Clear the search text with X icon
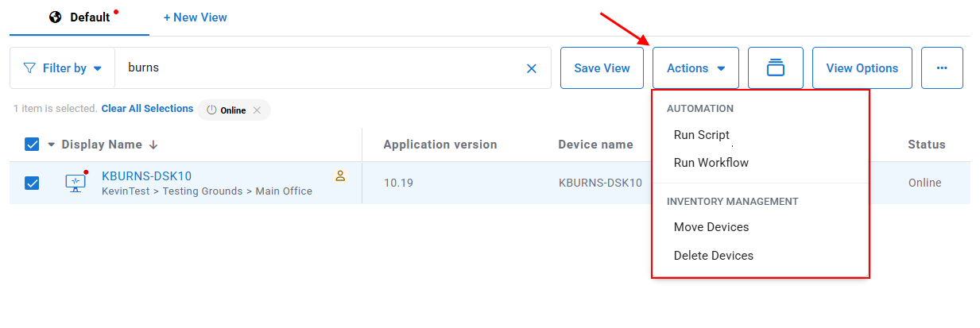 [x=532, y=68]
